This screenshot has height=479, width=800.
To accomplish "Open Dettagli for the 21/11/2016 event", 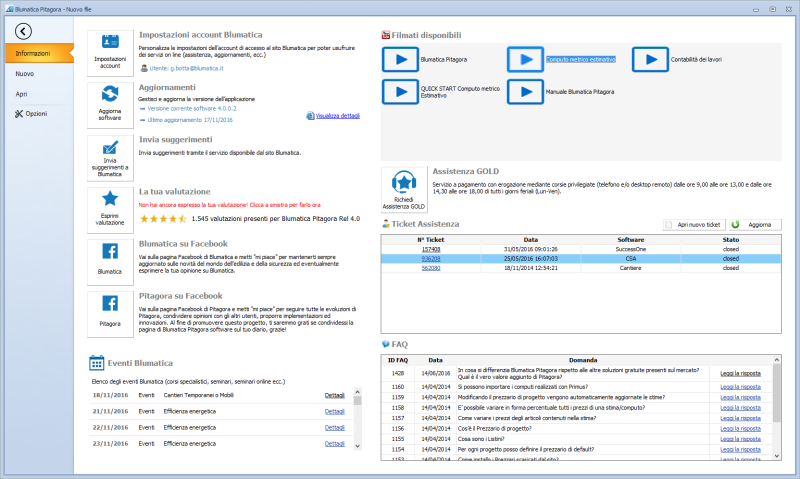I will tap(335, 412).
